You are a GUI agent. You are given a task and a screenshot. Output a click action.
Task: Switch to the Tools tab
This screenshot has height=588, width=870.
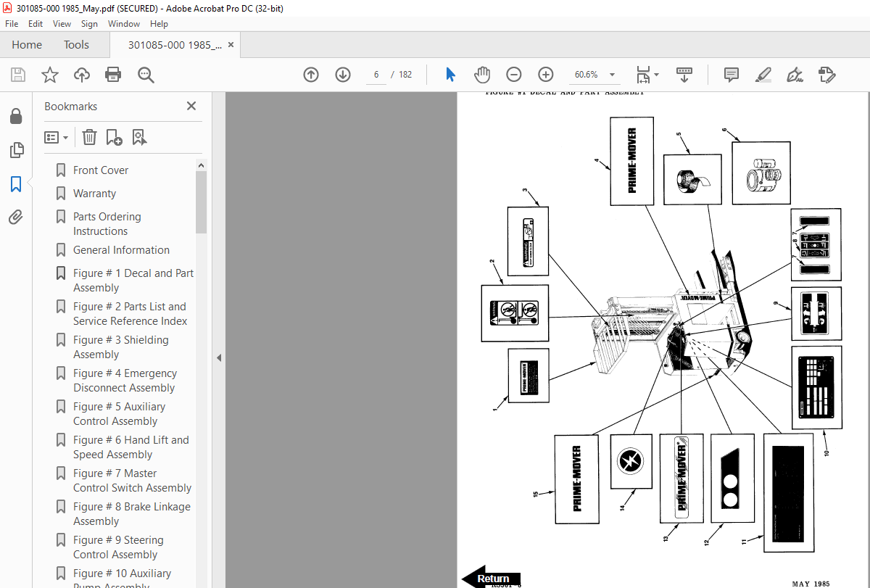point(76,44)
